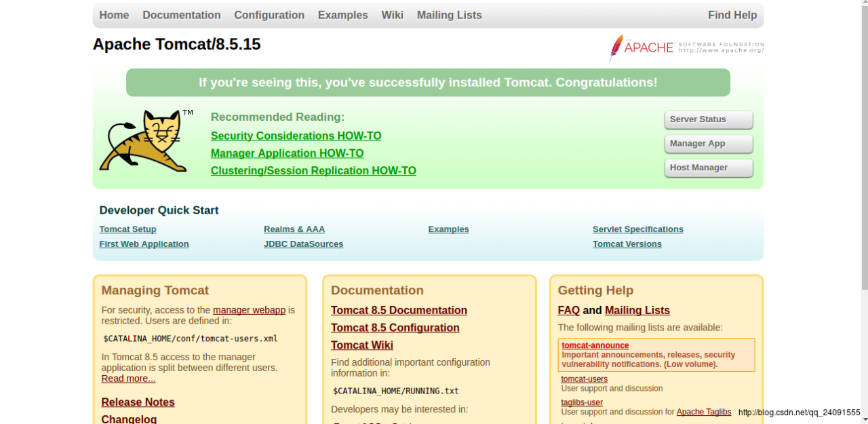Go to Configuration in the top navigation
This screenshot has width=868, height=424.
point(269,15)
